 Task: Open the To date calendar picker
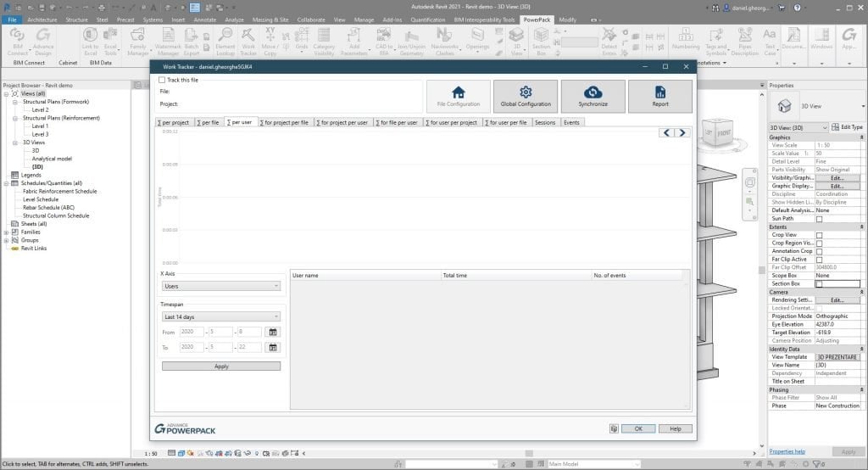[272, 348]
